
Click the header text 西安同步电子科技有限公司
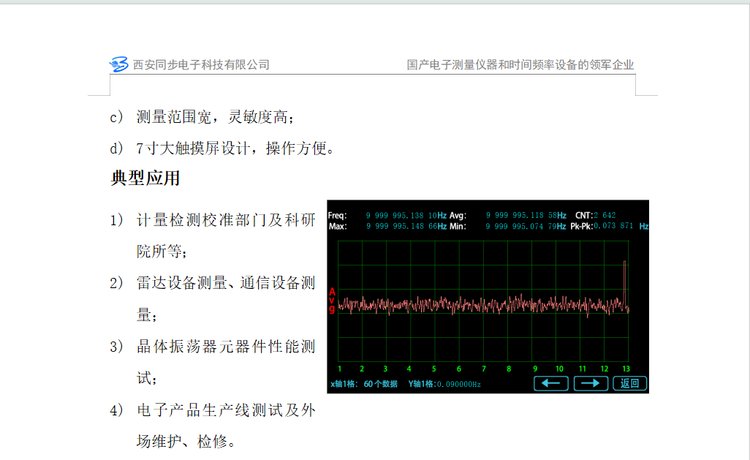(201, 65)
